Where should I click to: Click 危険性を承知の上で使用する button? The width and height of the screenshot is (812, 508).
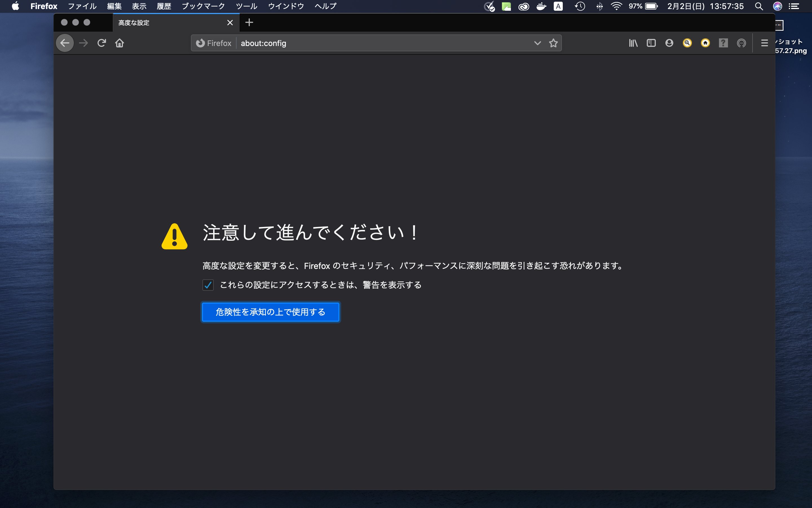(x=270, y=312)
